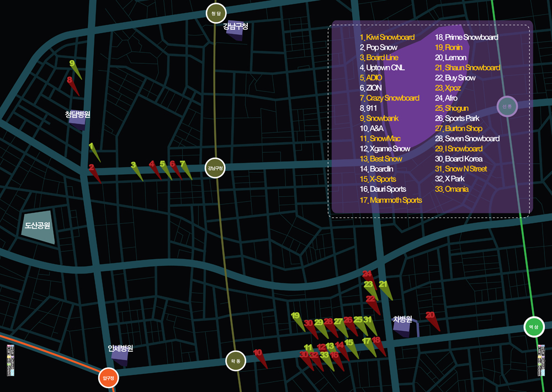Select legend entry "9. Snowbank"
Image resolution: width=552 pixels, height=392 pixels.
click(379, 119)
